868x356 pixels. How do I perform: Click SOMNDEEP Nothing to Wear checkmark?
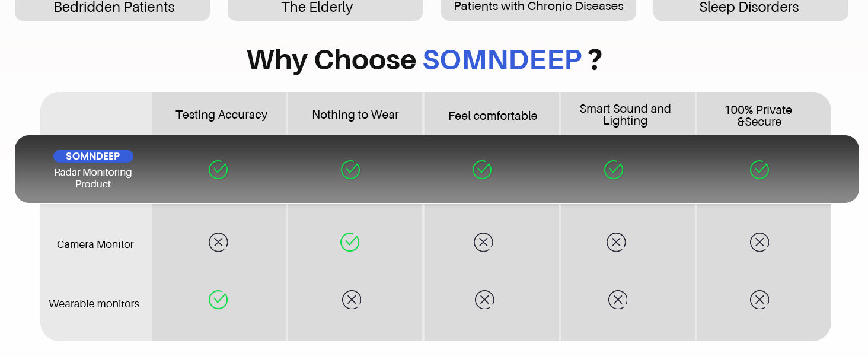pyautogui.click(x=350, y=170)
